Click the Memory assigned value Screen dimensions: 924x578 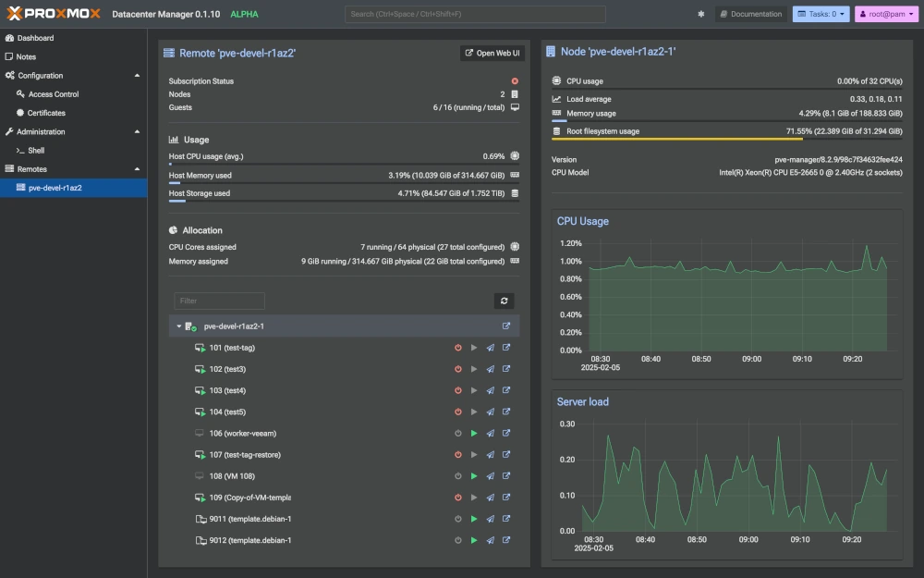tap(403, 262)
